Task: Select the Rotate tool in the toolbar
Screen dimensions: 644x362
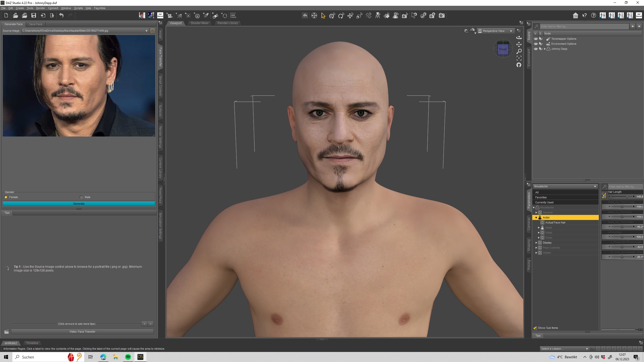Action: [341, 16]
